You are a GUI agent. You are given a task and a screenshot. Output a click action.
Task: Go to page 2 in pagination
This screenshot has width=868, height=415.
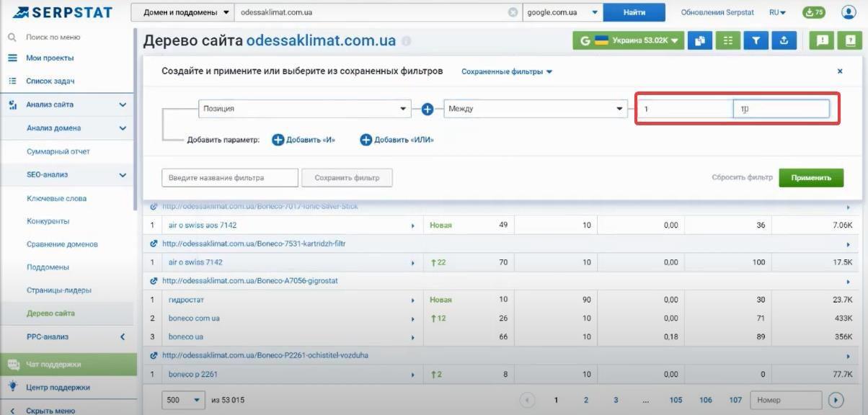[586, 400]
